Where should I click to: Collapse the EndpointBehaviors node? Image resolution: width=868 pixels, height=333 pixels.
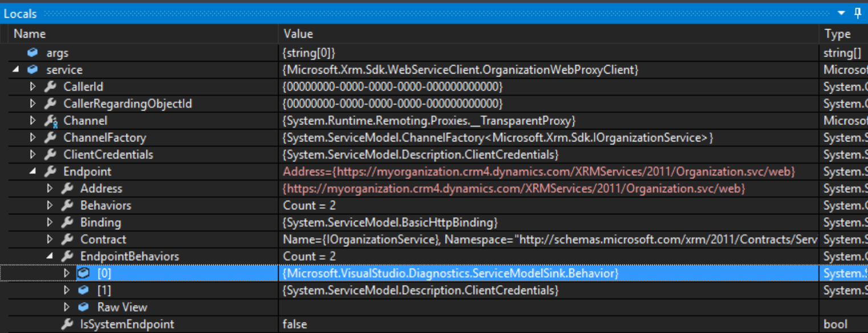(50, 256)
